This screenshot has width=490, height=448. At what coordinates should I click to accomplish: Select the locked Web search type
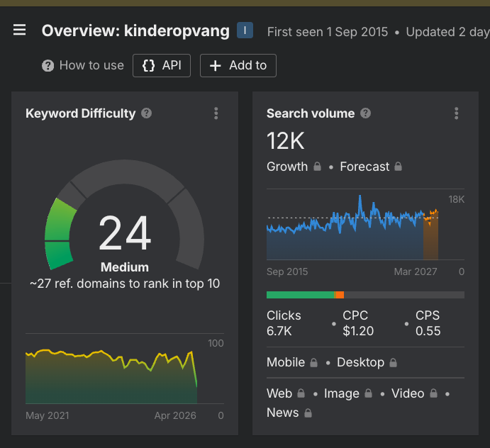point(279,393)
